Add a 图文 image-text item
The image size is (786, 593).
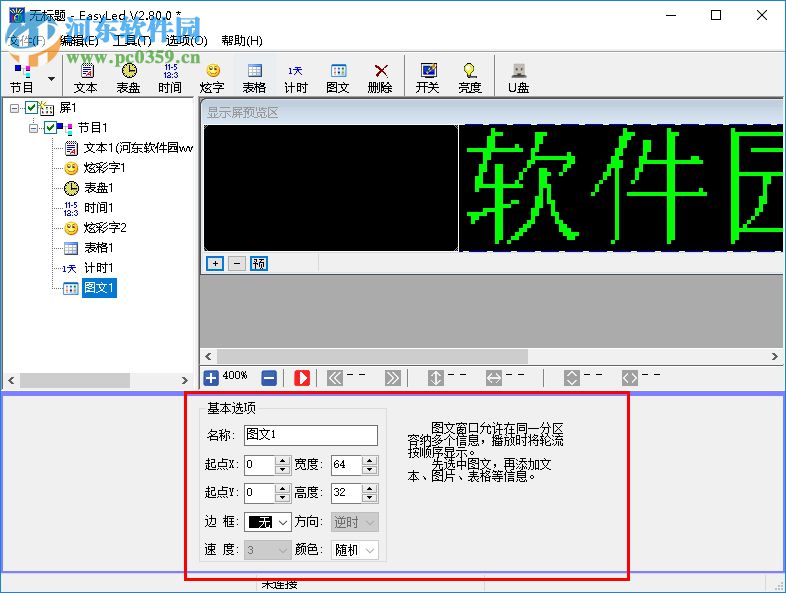coord(338,78)
